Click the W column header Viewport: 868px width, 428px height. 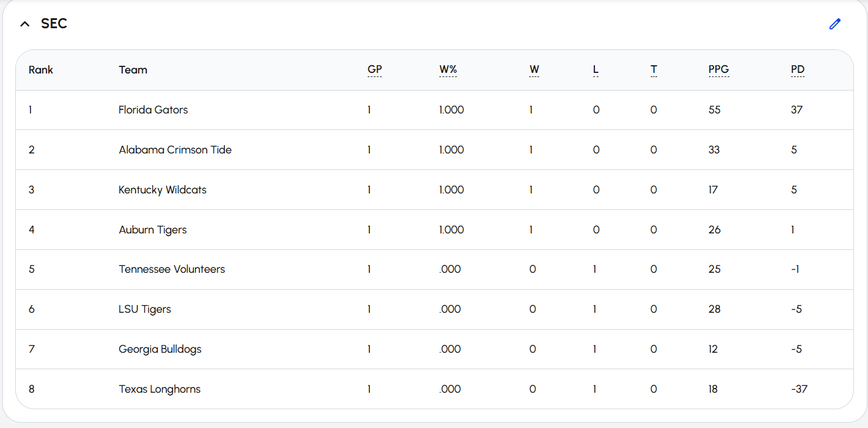click(534, 70)
